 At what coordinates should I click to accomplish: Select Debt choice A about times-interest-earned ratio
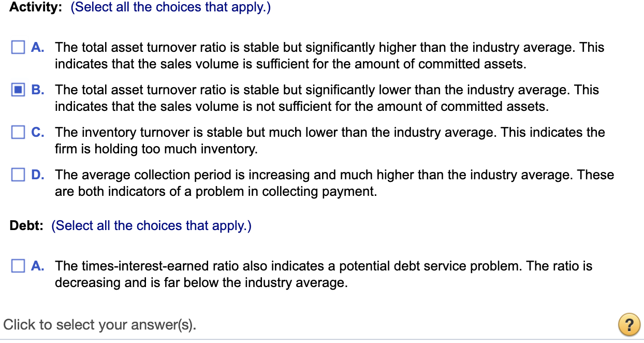tap(18, 266)
